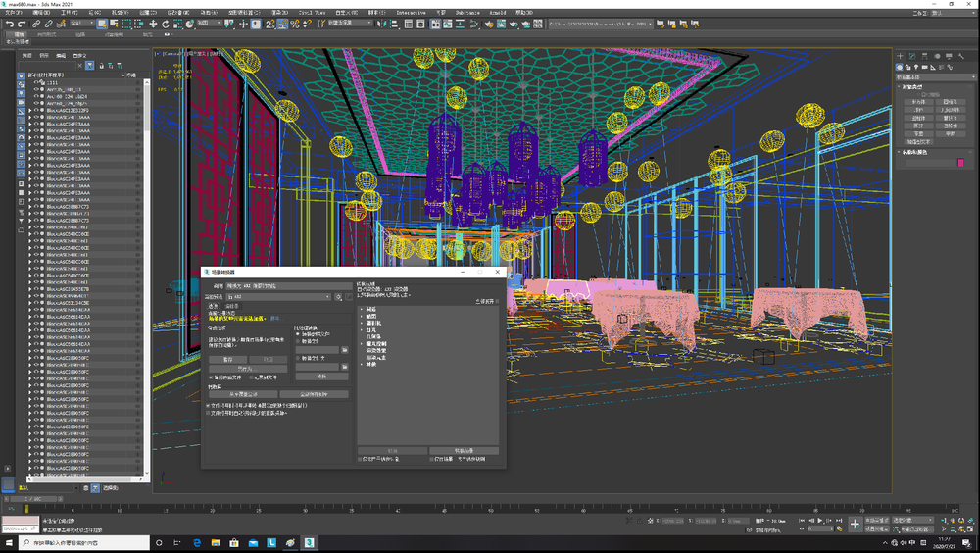Select Lights category in Create panel
The image size is (980, 553).
pos(916,67)
